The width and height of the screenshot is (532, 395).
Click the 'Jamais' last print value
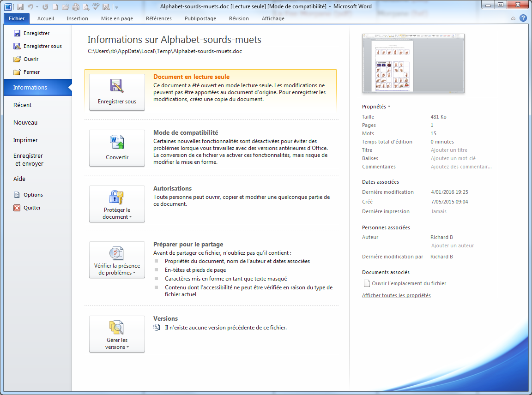[x=439, y=211]
